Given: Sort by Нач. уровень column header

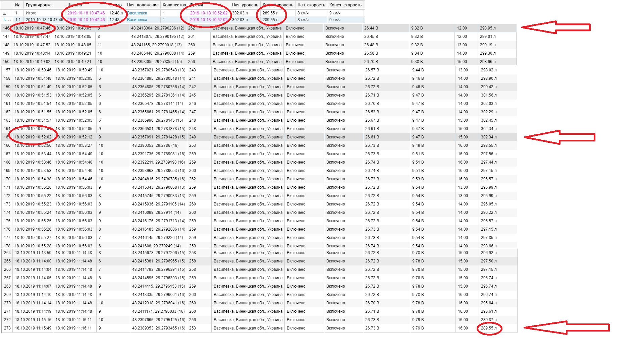Looking at the screenshot, I should pos(245,5).
